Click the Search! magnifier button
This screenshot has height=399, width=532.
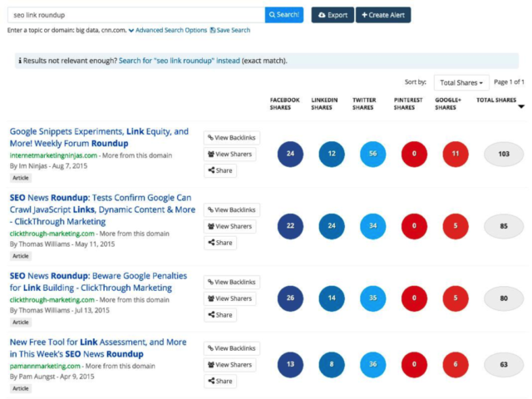(x=284, y=15)
